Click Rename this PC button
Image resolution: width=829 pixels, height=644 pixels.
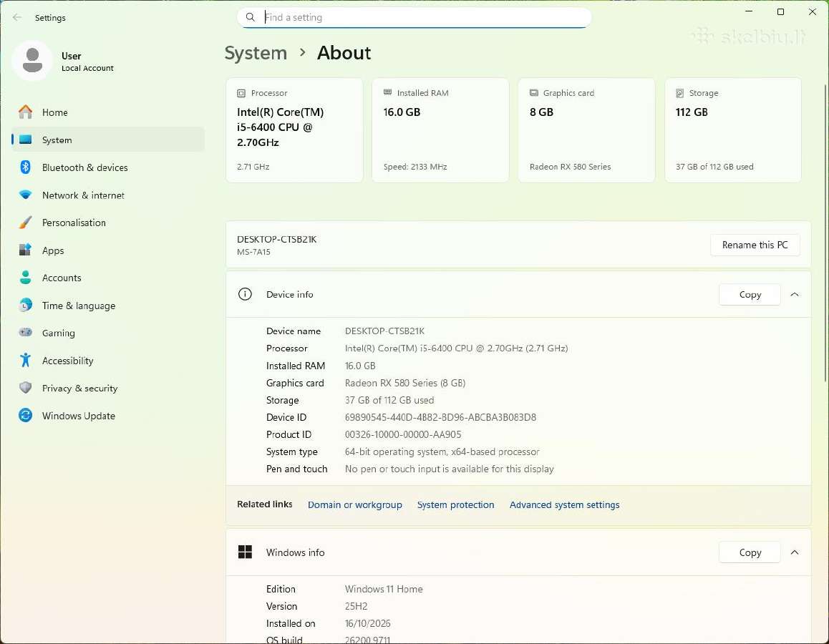pyautogui.click(x=755, y=245)
